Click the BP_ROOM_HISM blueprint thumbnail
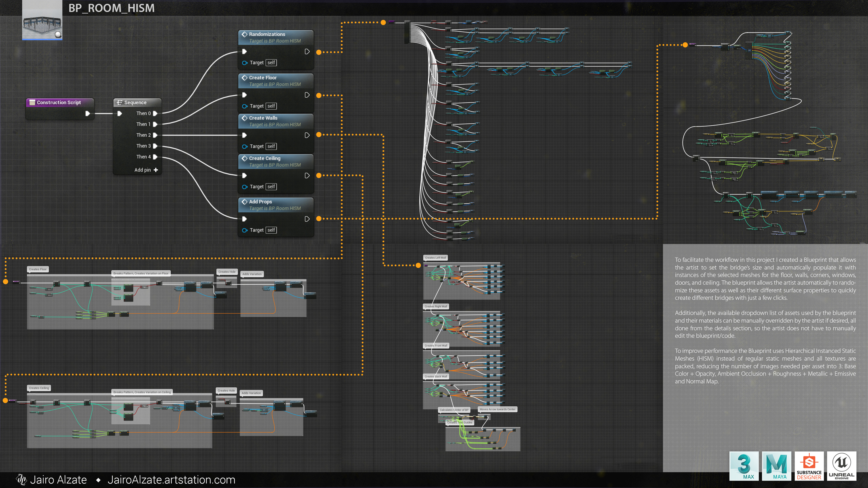Viewport: 868px width, 488px height. [x=42, y=20]
